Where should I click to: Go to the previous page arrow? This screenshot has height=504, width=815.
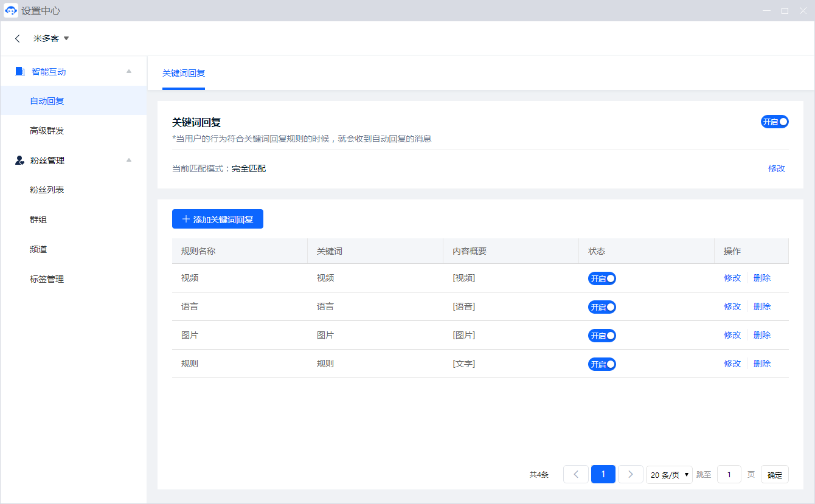tap(576, 474)
